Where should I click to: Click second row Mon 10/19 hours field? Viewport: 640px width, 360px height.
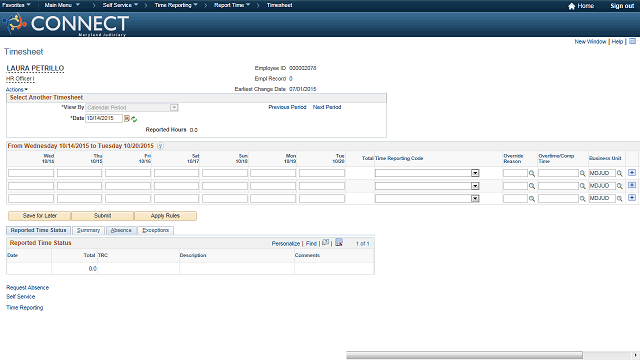(x=273, y=186)
